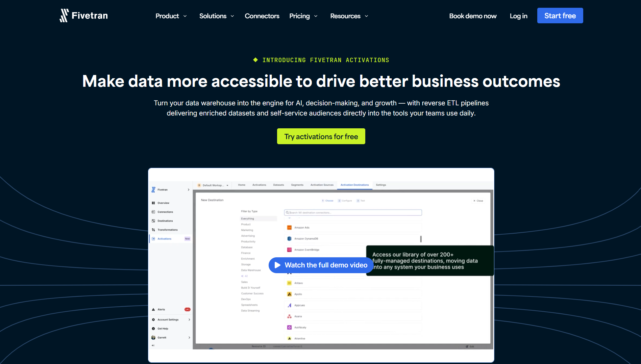641x364 pixels.
Task: Click the search magnifier icon in demo
Action: click(x=287, y=213)
